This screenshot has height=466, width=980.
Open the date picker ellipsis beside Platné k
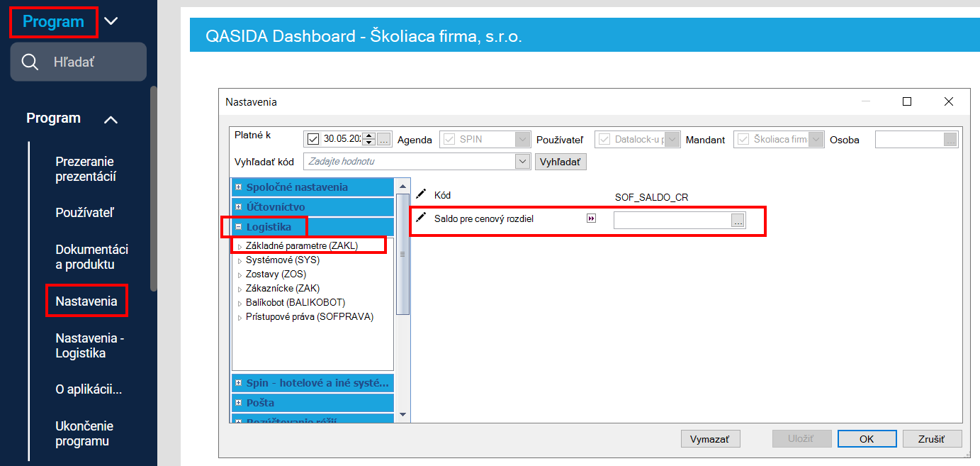point(383,139)
